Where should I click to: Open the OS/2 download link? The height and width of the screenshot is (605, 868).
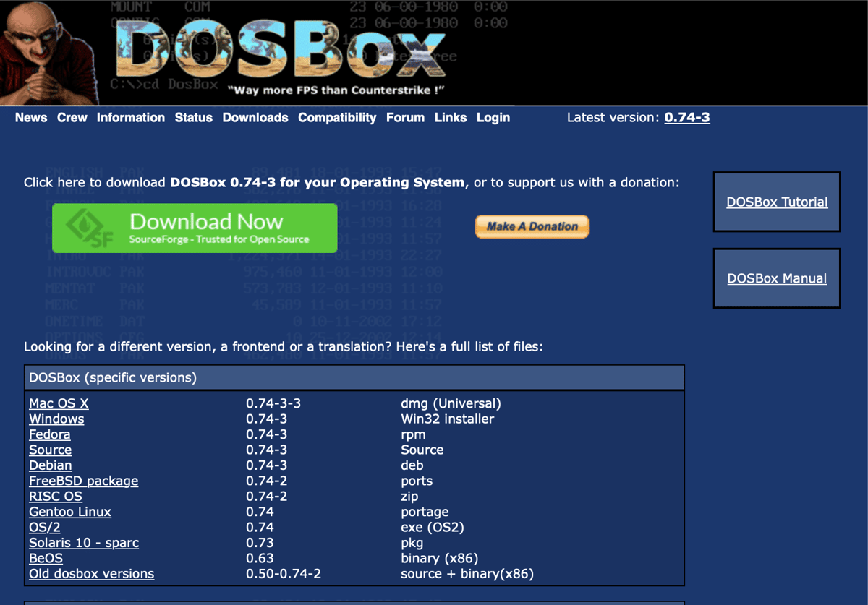[45, 528]
